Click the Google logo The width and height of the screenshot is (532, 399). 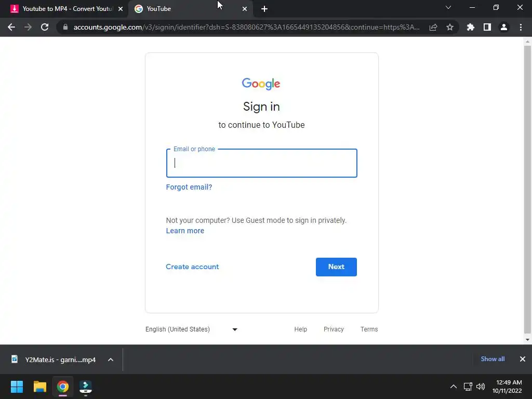pos(261,84)
